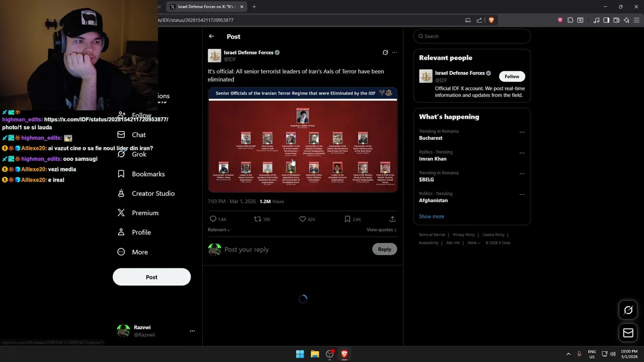644x362 pixels.
Task: Open the browser Extensions puzzle icon
Action: (x=570, y=20)
